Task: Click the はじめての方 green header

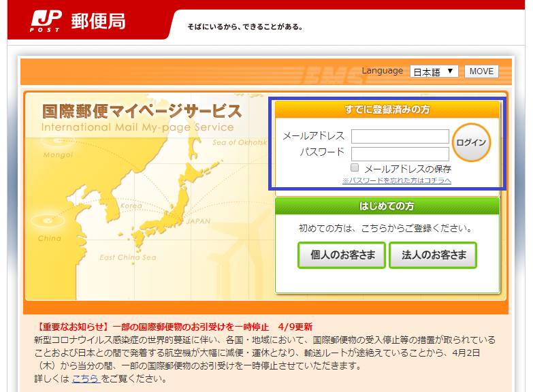Action: coord(387,206)
